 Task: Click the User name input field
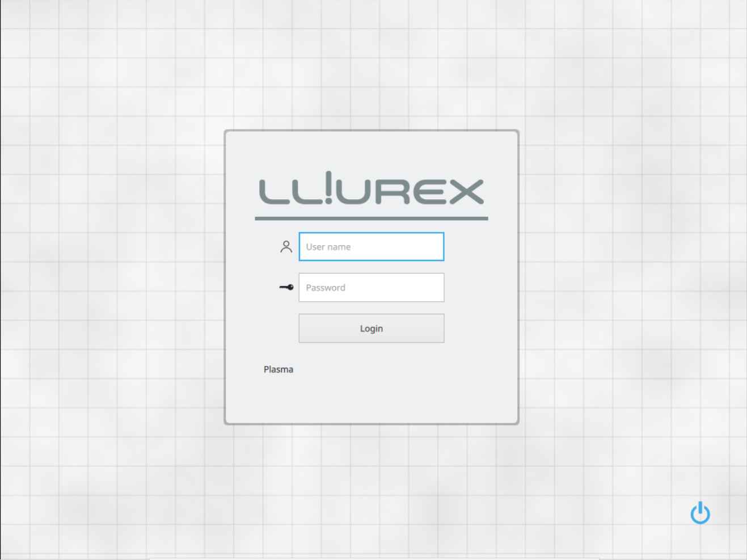(x=372, y=247)
